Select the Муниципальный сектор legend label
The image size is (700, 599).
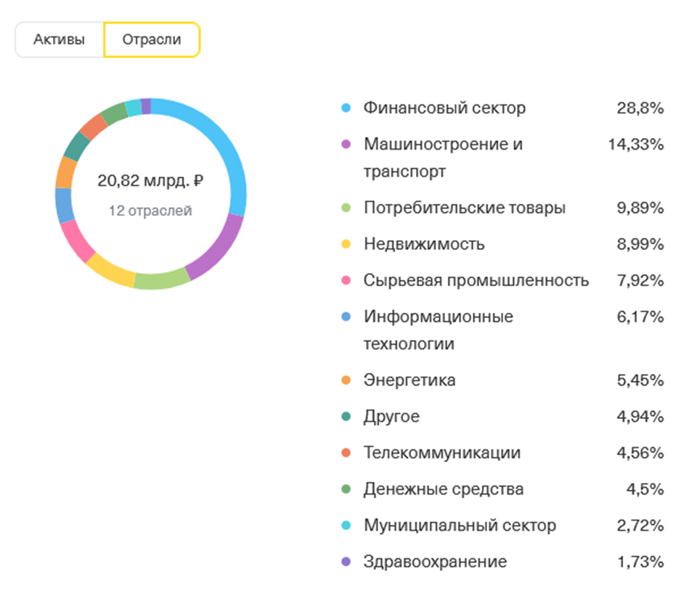(460, 526)
